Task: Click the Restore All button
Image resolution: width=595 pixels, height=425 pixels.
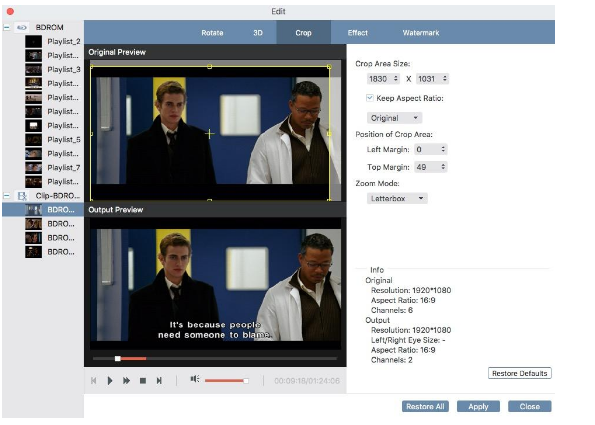Action: click(425, 406)
